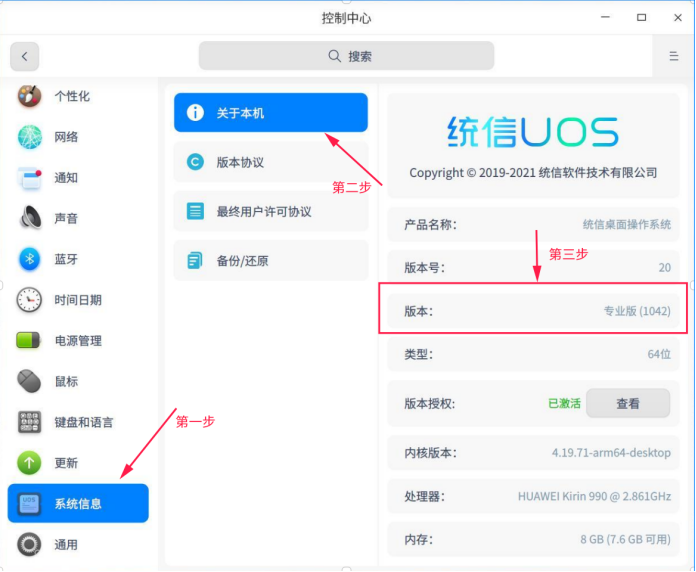The image size is (696, 572).
Task: Click the Date and Time clock icon
Action: pos(29,300)
